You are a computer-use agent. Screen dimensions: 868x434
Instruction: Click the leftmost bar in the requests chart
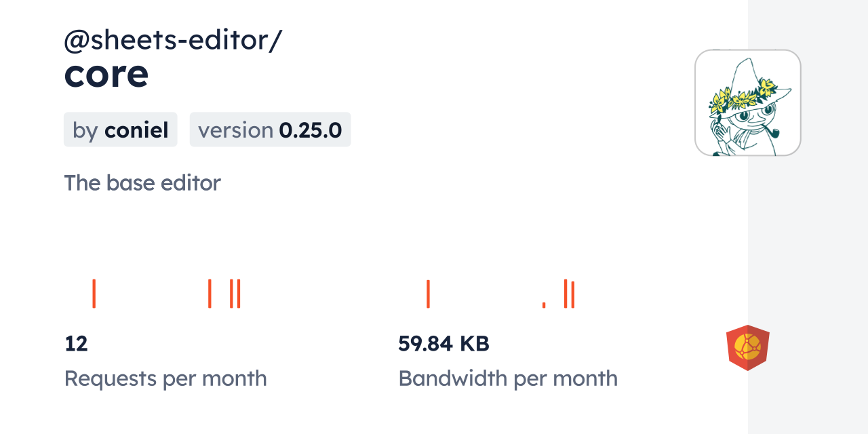point(94,294)
